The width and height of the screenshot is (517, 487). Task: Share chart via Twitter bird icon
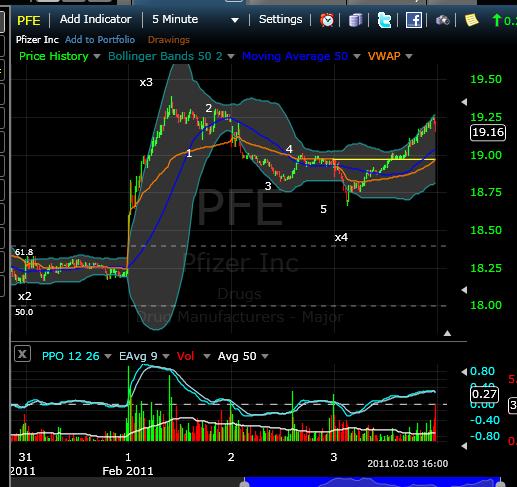click(x=384, y=20)
